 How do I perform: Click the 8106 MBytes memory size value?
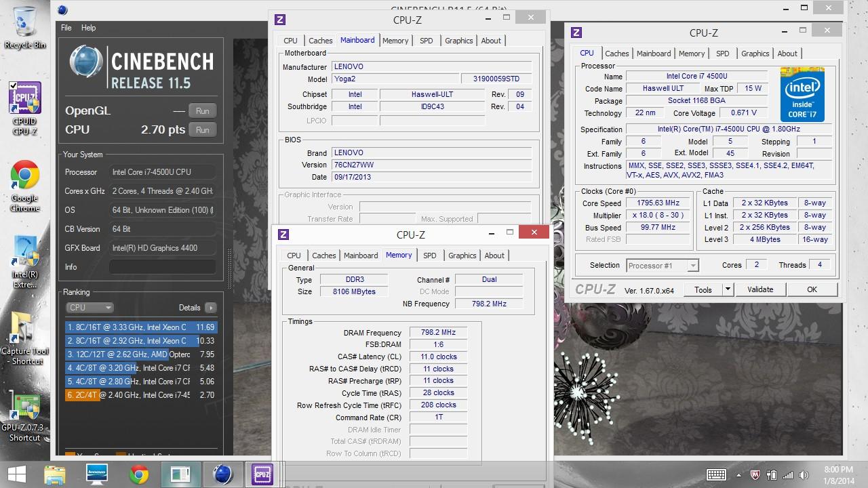[x=354, y=291]
